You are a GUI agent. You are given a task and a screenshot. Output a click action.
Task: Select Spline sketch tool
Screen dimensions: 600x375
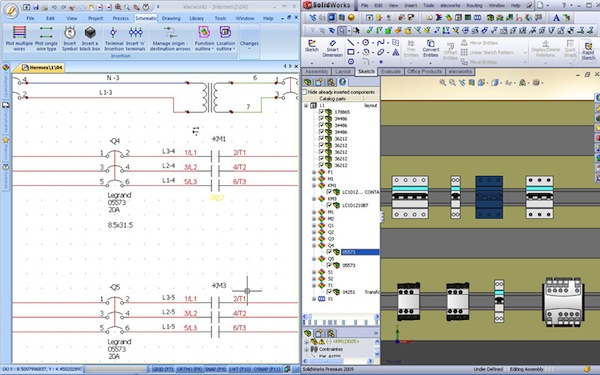click(x=380, y=42)
